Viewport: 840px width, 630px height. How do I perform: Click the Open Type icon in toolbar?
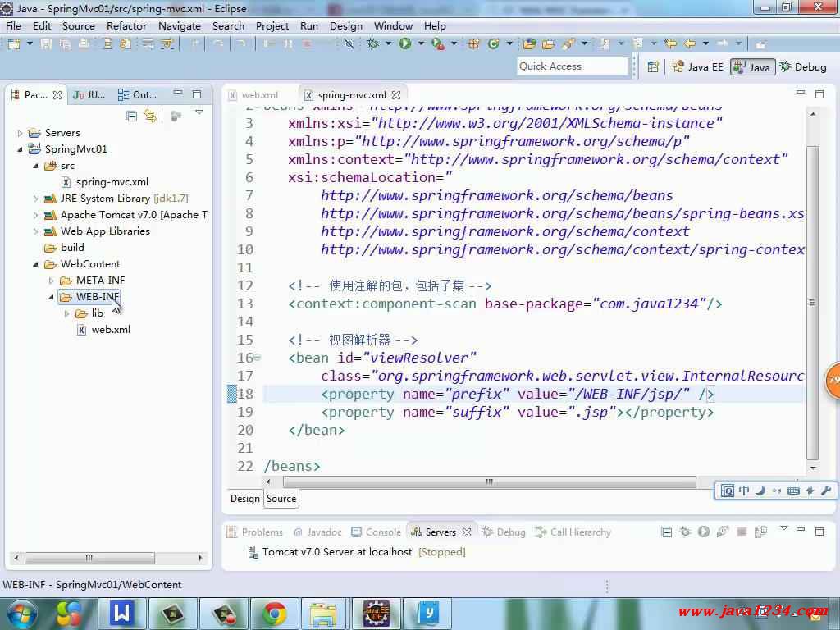(x=530, y=44)
